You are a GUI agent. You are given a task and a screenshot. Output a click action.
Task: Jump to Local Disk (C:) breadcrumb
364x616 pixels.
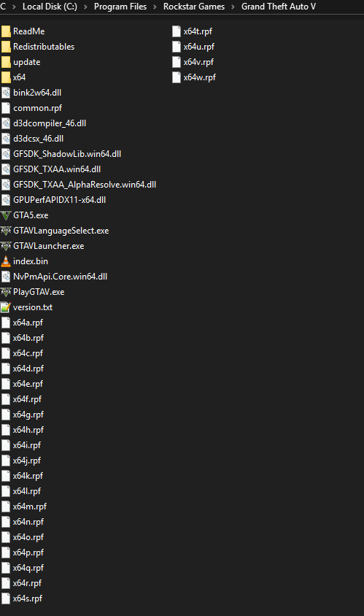[x=50, y=7]
